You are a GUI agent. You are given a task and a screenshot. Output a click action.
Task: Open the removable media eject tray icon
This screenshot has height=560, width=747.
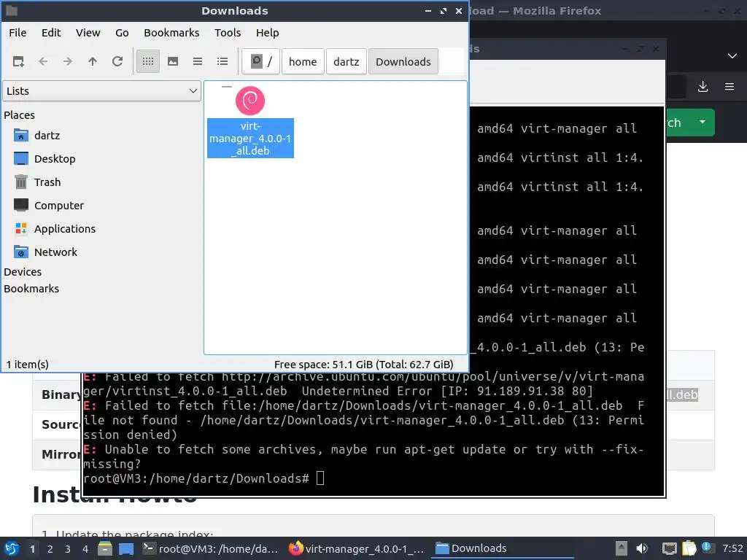point(622,548)
